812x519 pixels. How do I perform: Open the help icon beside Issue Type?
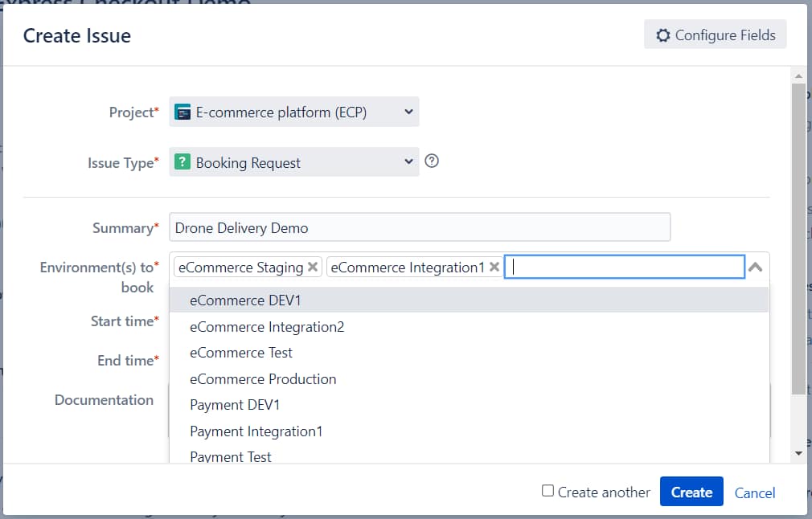coord(432,162)
